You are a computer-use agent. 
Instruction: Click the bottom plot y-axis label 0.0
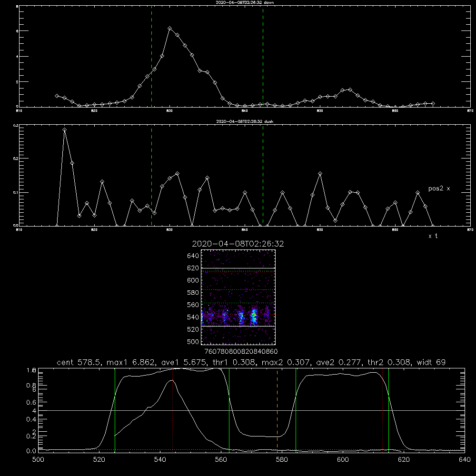(31, 451)
